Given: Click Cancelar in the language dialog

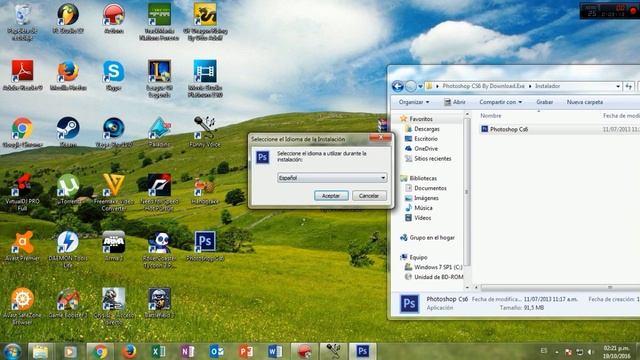Looking at the screenshot, I should pyautogui.click(x=369, y=196).
